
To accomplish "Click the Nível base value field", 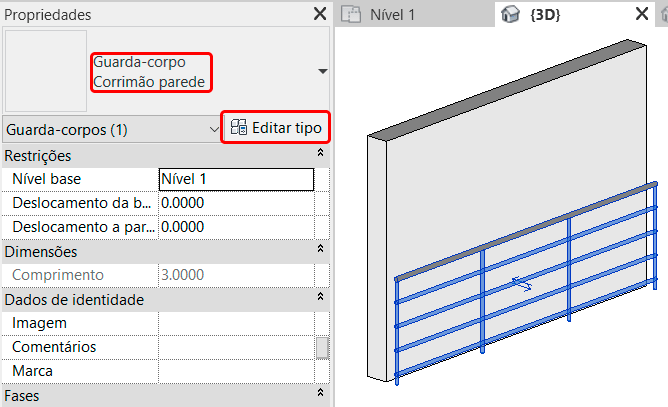I will (x=236, y=179).
